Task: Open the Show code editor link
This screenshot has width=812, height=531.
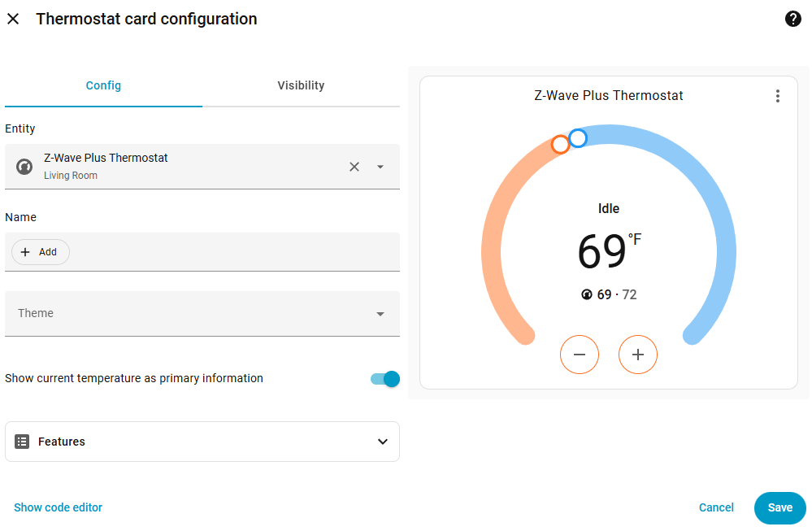Action: click(59, 508)
